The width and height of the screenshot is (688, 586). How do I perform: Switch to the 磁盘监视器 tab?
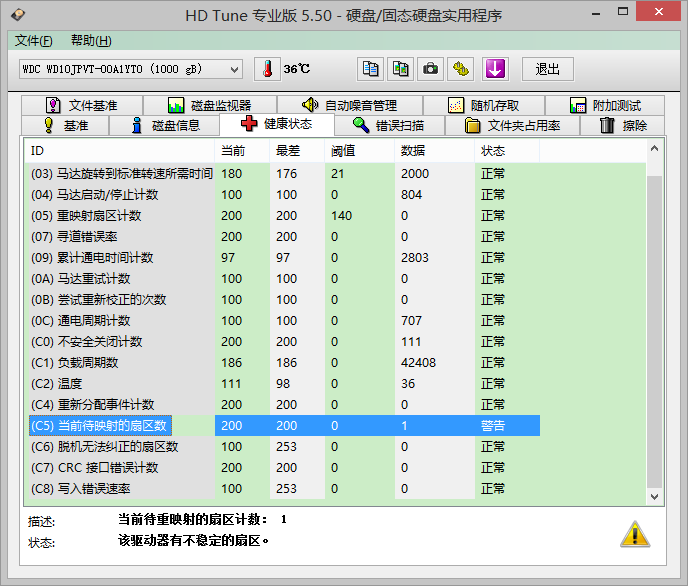tap(210, 106)
